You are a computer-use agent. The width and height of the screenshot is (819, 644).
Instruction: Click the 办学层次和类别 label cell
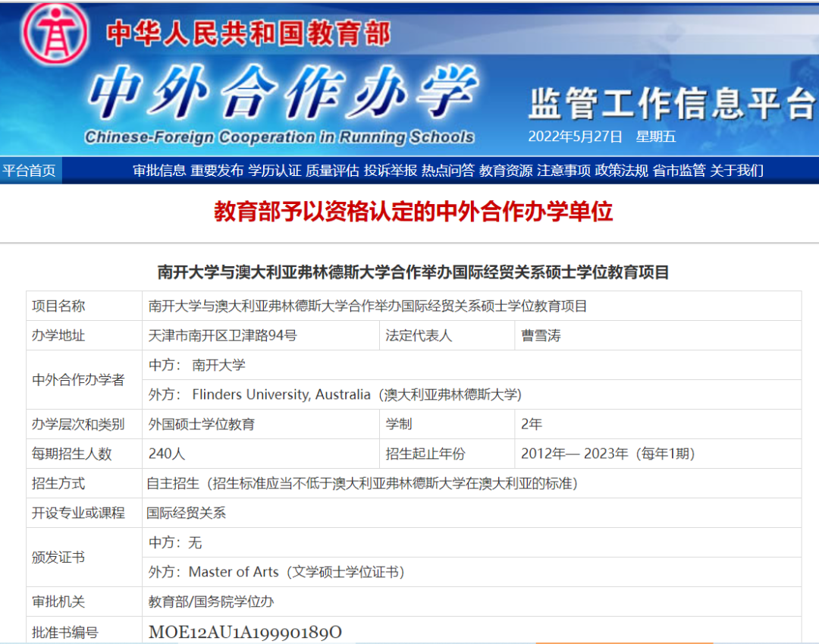coord(84,424)
